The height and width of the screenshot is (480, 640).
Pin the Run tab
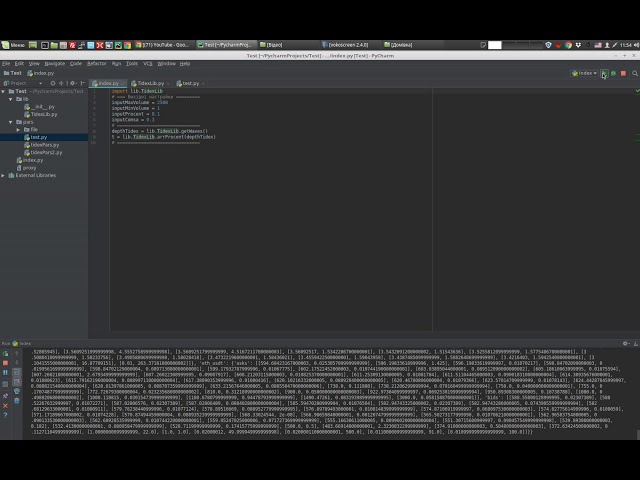pos(5,396)
